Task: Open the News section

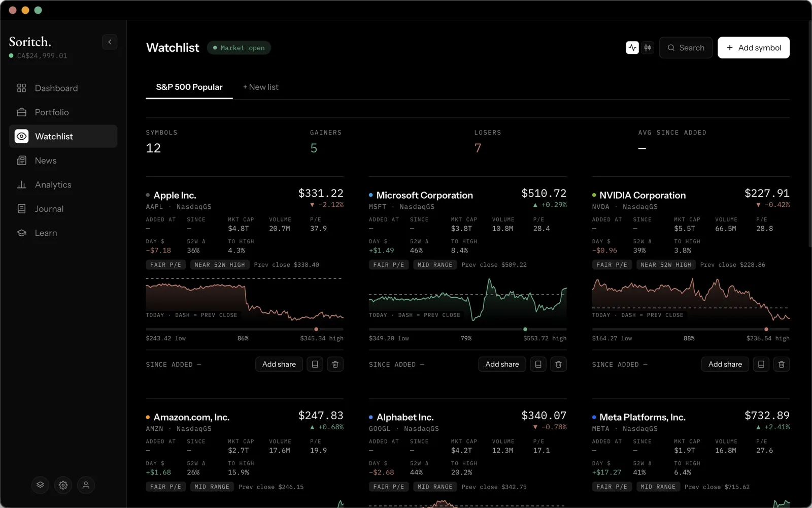Action: 63,161
